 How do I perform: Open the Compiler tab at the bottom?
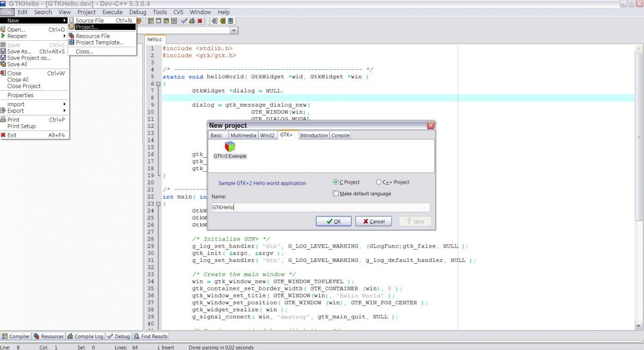(16, 337)
